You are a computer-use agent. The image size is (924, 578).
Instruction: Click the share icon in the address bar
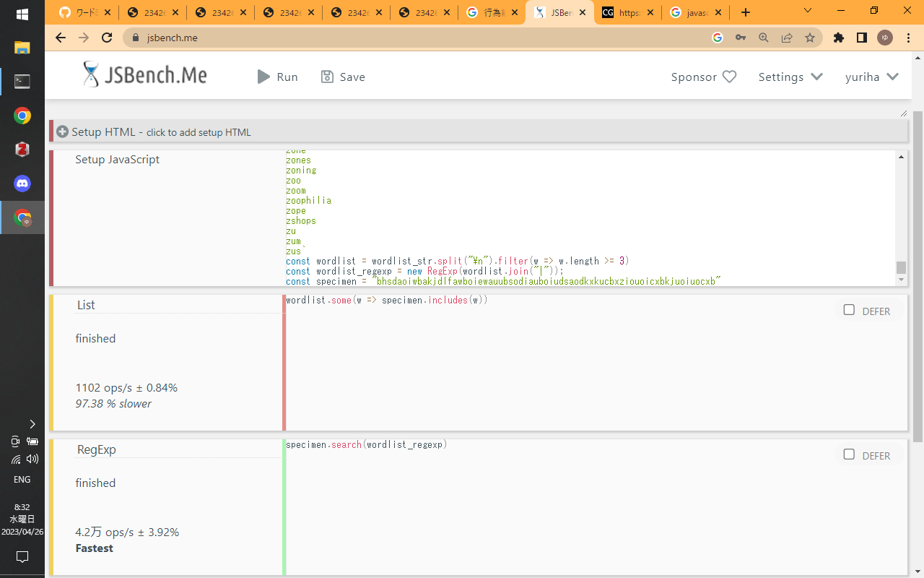click(x=787, y=37)
